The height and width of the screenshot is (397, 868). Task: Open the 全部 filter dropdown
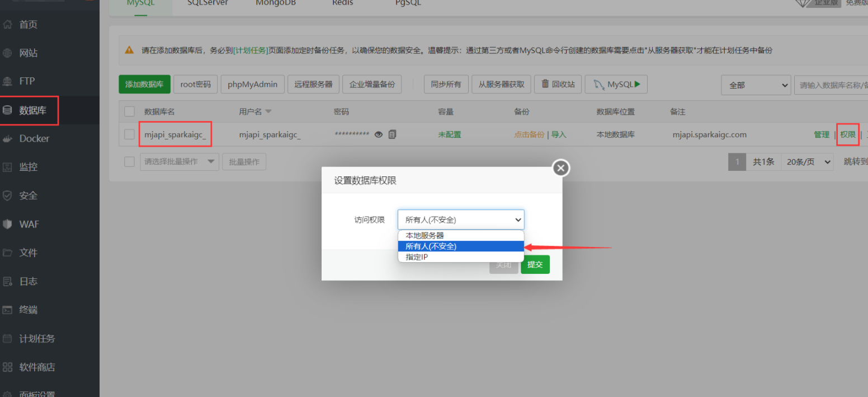[x=756, y=85]
